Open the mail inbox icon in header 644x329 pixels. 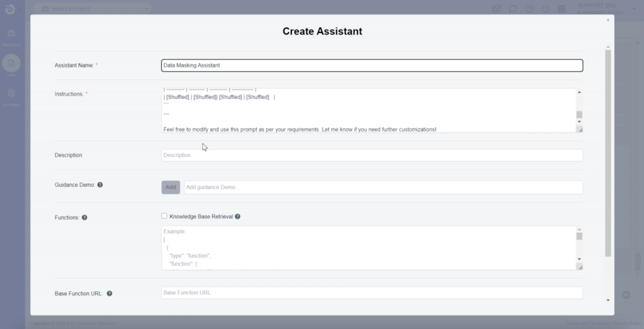point(497,9)
